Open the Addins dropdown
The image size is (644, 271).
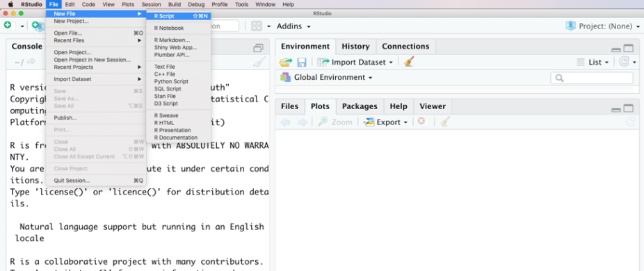[293, 26]
